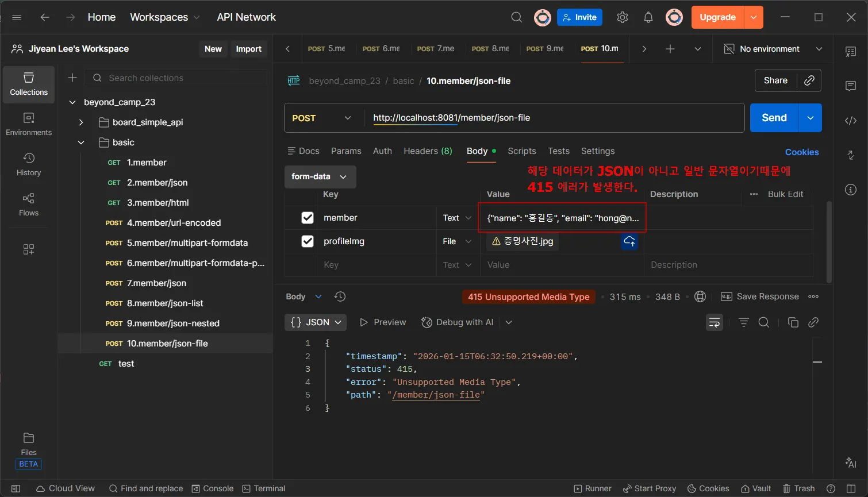Viewport: 868px width, 497px height.
Task: Go back with the left arrow
Action: [x=45, y=17]
